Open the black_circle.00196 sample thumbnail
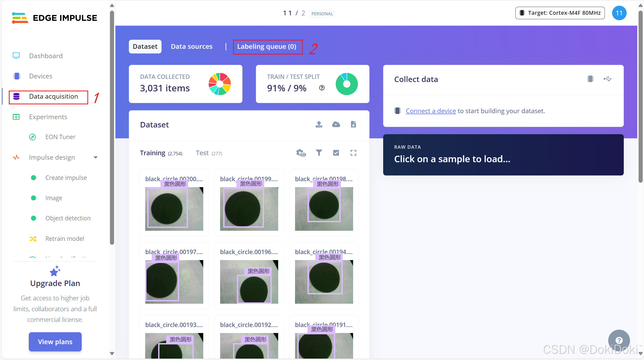The width and height of the screenshot is (644, 360). click(249, 282)
